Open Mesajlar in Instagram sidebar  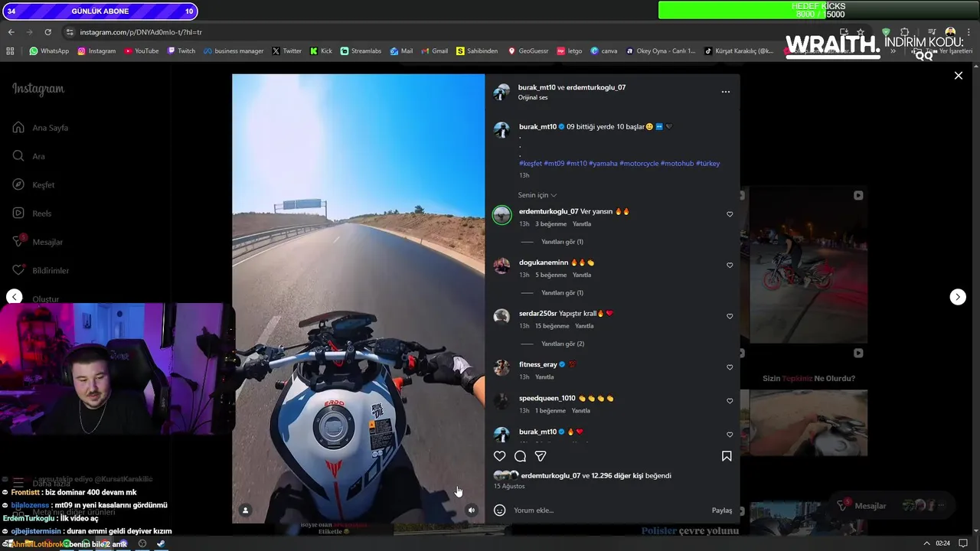coord(38,242)
